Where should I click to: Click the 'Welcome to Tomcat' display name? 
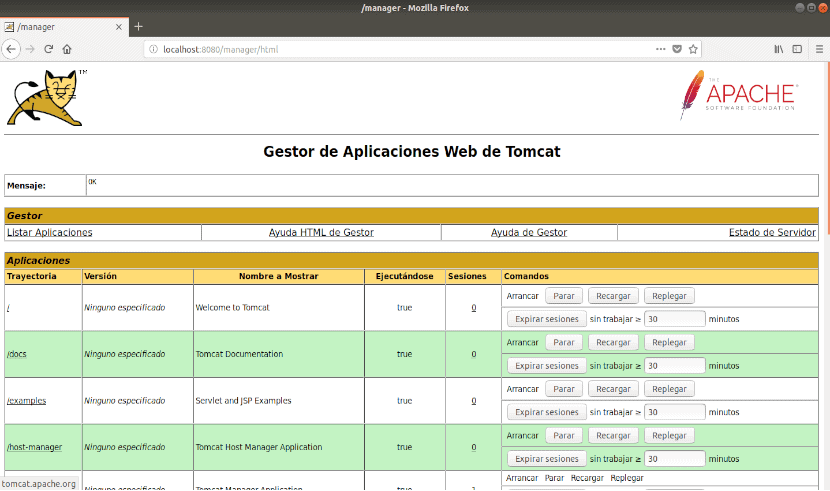point(232,307)
